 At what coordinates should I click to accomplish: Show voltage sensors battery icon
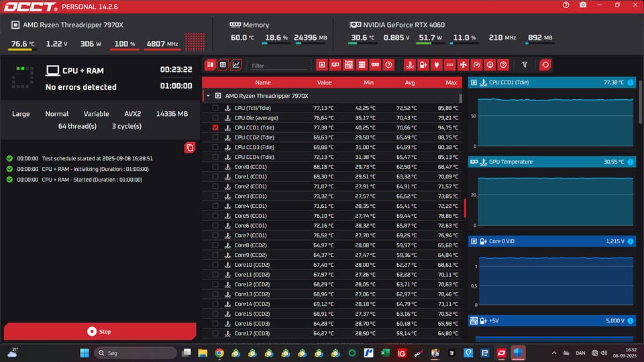coord(423,65)
